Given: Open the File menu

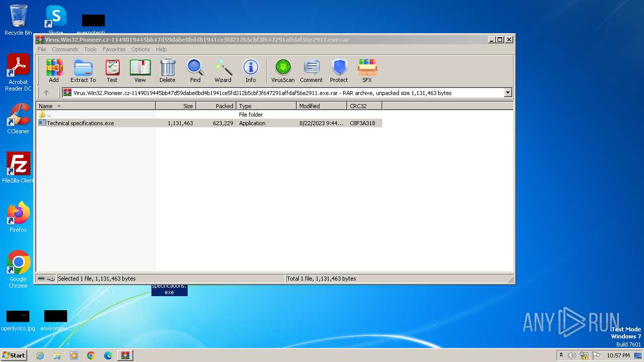Looking at the screenshot, I should [42, 49].
